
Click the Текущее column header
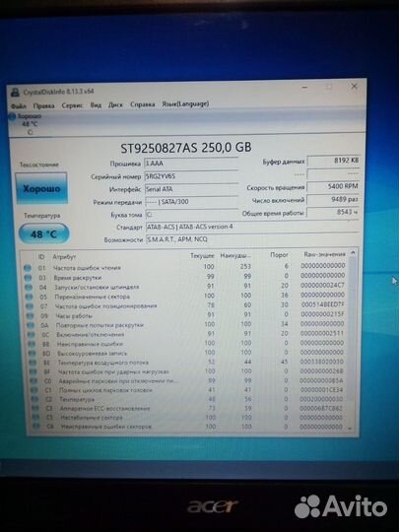coord(202,256)
